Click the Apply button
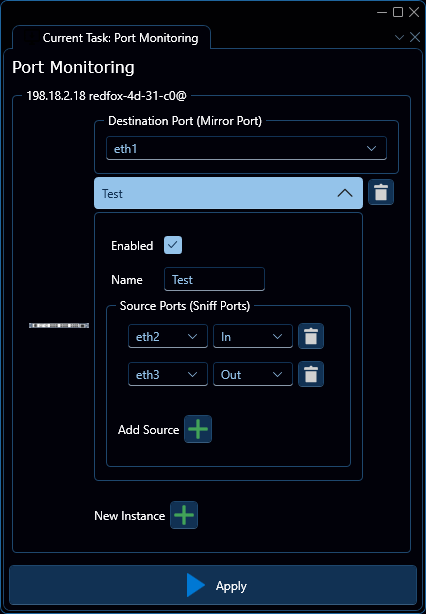The height and width of the screenshot is (614, 426). point(213,585)
